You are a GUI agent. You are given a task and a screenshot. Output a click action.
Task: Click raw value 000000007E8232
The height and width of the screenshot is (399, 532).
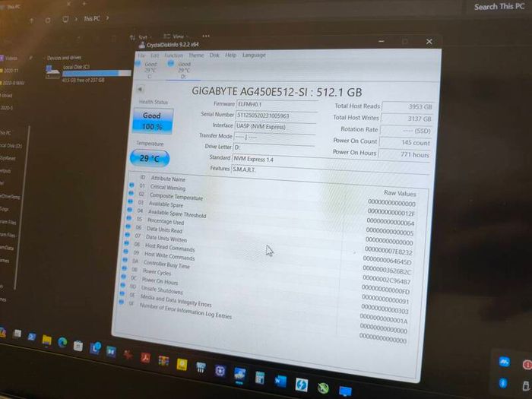pyautogui.click(x=388, y=252)
